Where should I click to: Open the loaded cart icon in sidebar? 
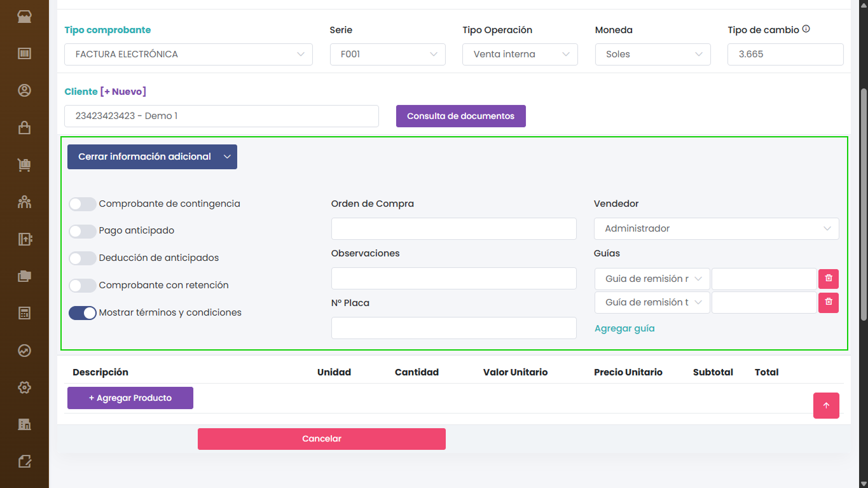24,165
